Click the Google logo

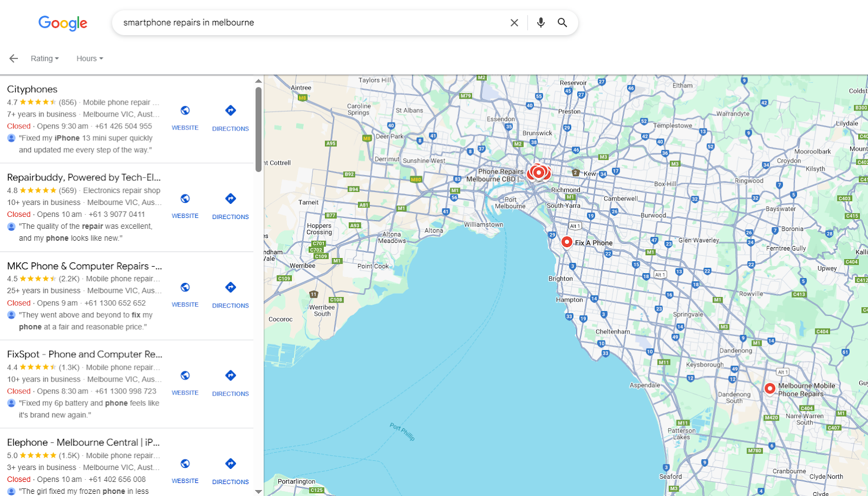tap(63, 23)
